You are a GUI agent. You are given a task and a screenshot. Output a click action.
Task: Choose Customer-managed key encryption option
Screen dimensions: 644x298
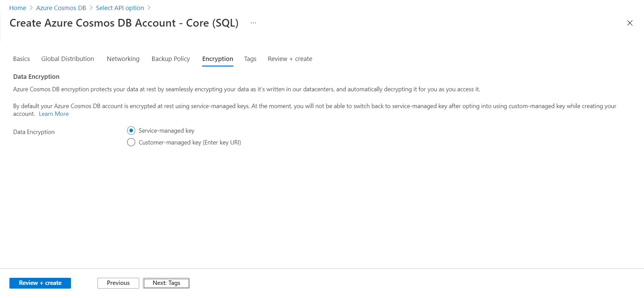tap(131, 142)
